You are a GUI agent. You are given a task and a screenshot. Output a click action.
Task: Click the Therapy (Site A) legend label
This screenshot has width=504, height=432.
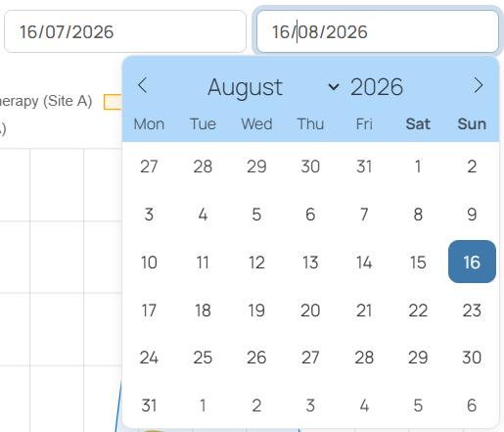(x=46, y=101)
